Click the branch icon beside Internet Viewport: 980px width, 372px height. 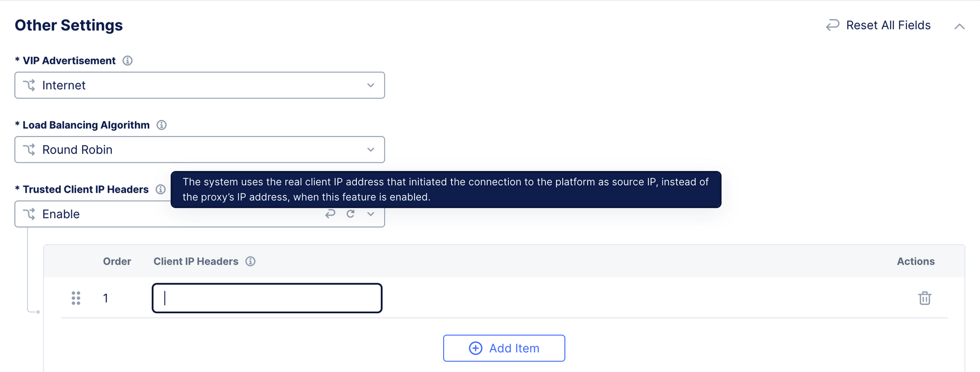pos(30,85)
